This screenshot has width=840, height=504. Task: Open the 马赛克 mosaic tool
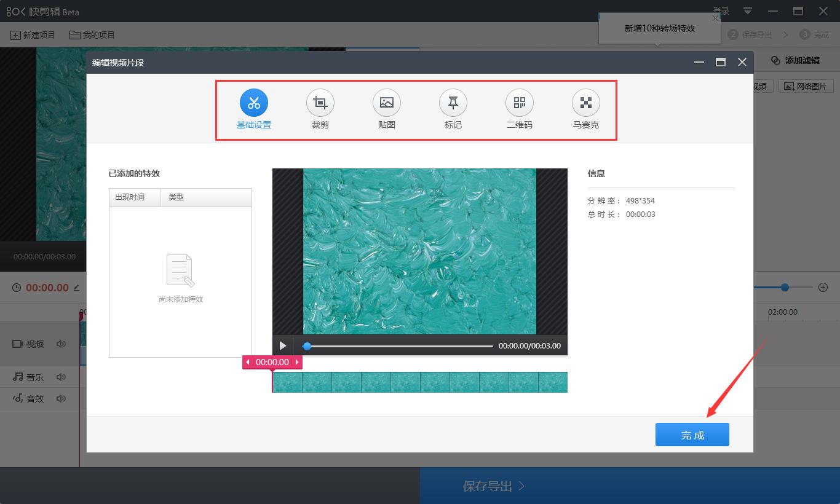pyautogui.click(x=585, y=102)
